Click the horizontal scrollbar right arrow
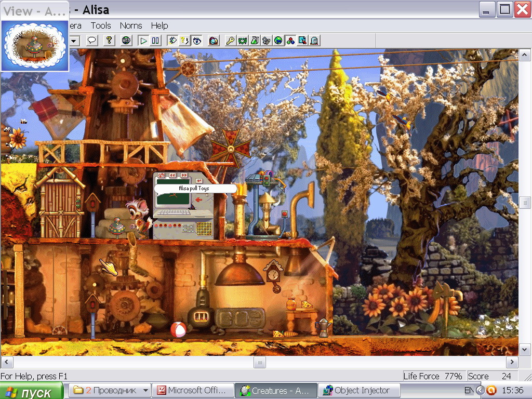This screenshot has height=399, width=532. click(x=512, y=362)
